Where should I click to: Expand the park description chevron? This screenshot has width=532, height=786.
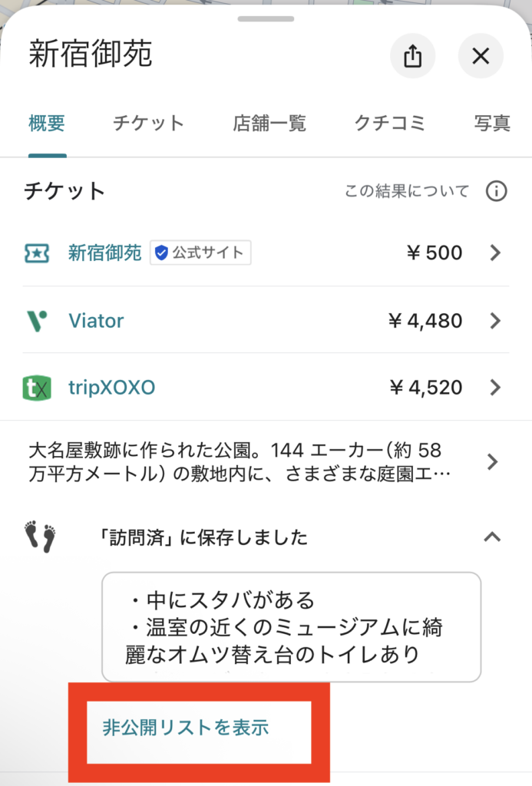point(492,461)
